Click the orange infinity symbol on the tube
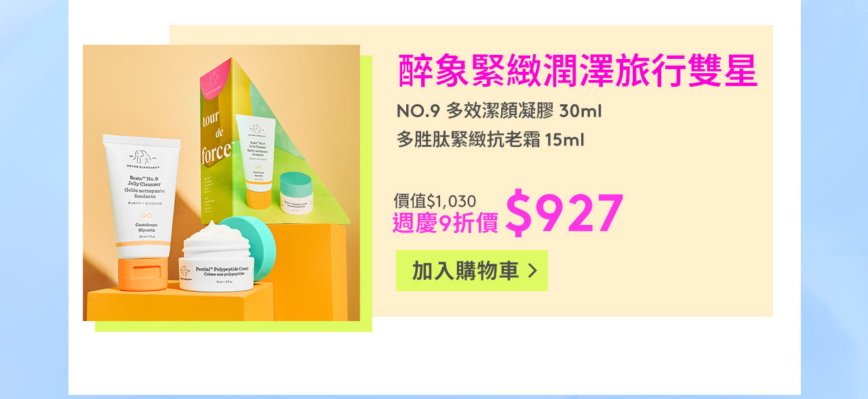868x399 pixels. pos(142,214)
